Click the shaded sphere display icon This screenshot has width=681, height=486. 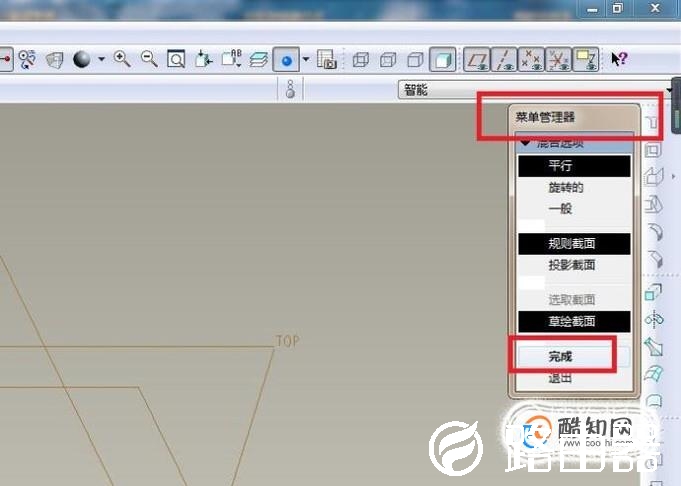(x=82, y=59)
